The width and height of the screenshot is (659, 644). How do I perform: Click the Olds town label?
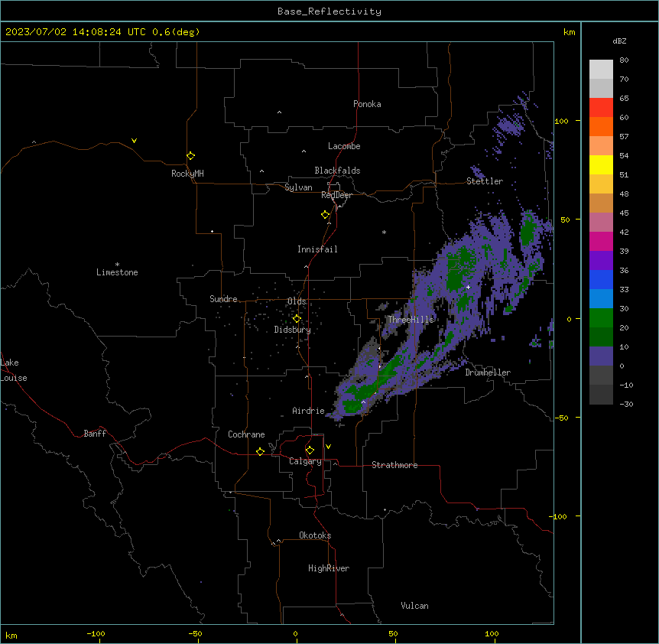pos(297,301)
